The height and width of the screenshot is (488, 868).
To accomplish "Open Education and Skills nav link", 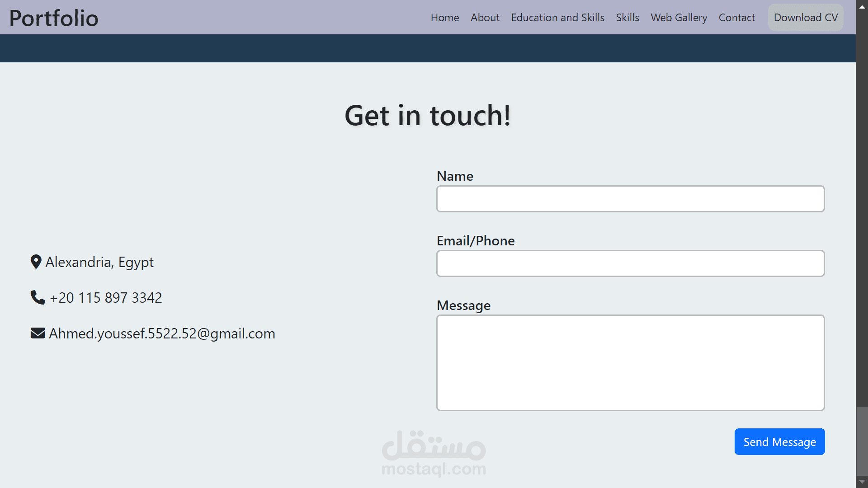I will pos(557,18).
